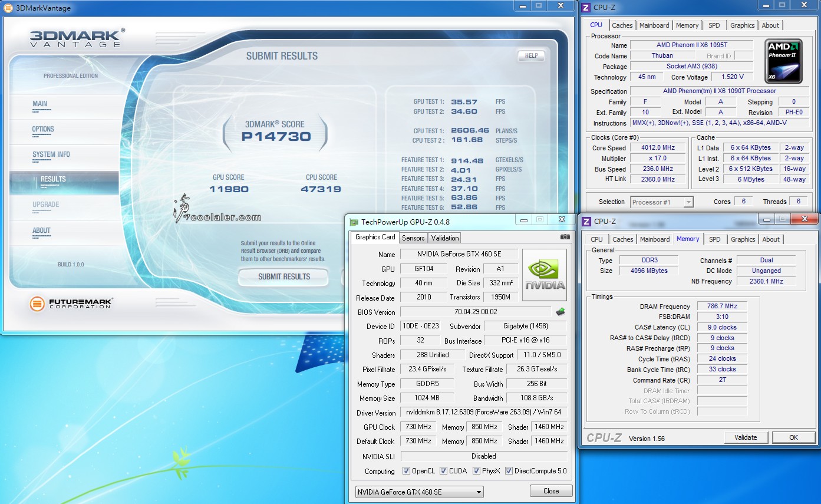Click the lower CPU-Z Memory window title icon

[x=586, y=221]
